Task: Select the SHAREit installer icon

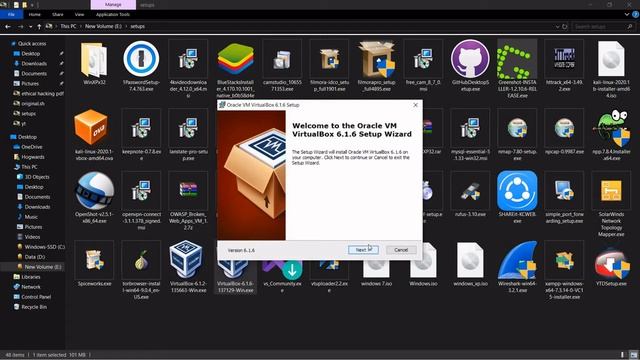Action: coord(517,191)
